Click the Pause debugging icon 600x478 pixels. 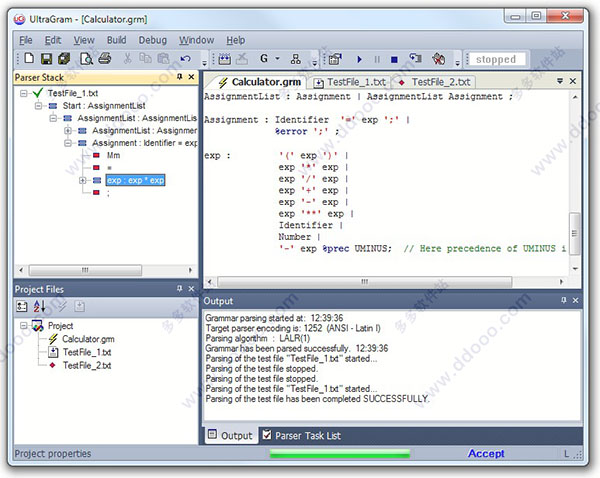point(377,59)
